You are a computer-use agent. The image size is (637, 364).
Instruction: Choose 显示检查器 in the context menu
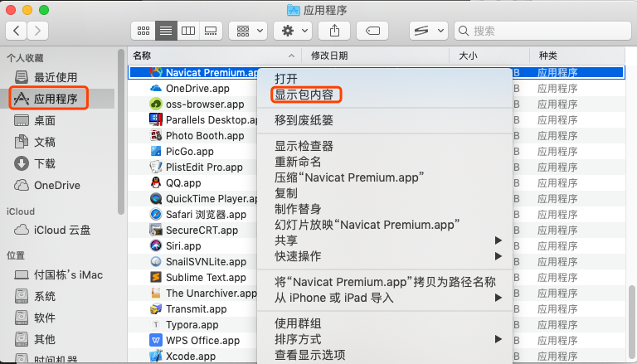coord(304,146)
